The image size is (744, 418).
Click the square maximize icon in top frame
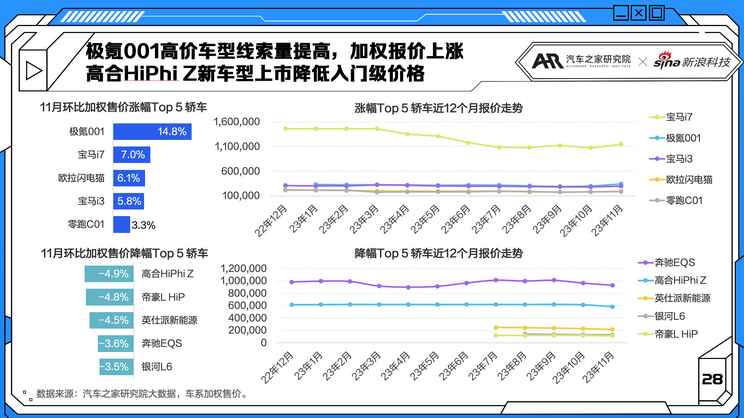tap(657, 12)
